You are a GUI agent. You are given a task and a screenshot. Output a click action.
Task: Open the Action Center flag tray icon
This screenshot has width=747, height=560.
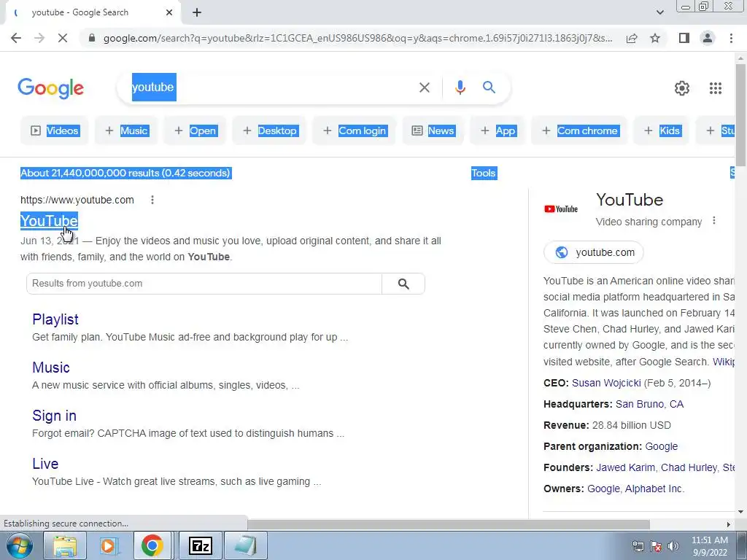coord(656,545)
